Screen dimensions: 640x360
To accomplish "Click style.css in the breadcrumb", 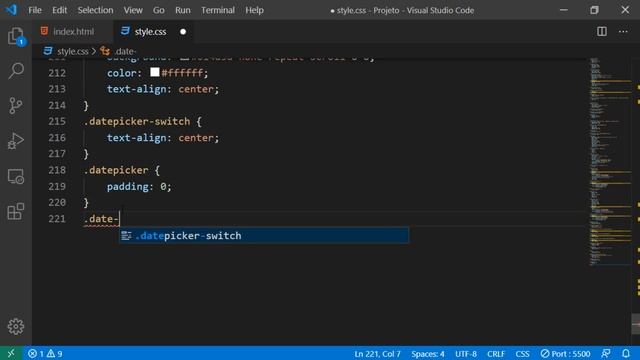I will 72,51.
